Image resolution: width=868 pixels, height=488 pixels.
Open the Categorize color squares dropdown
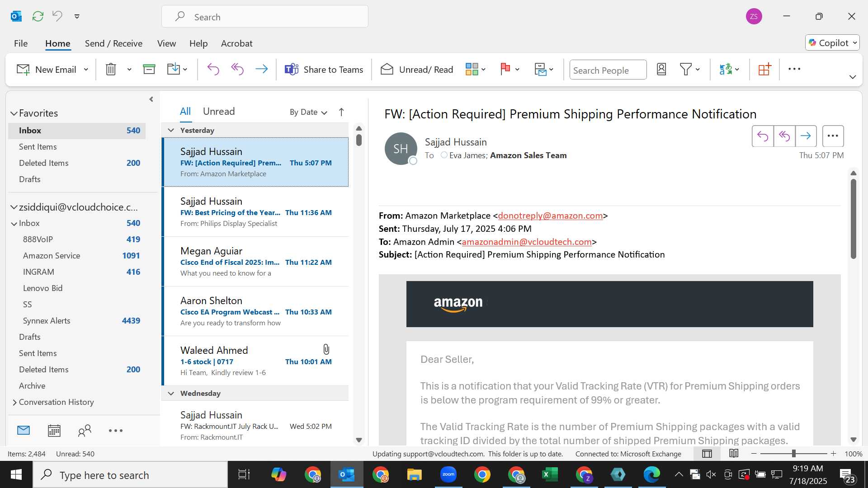coord(476,69)
